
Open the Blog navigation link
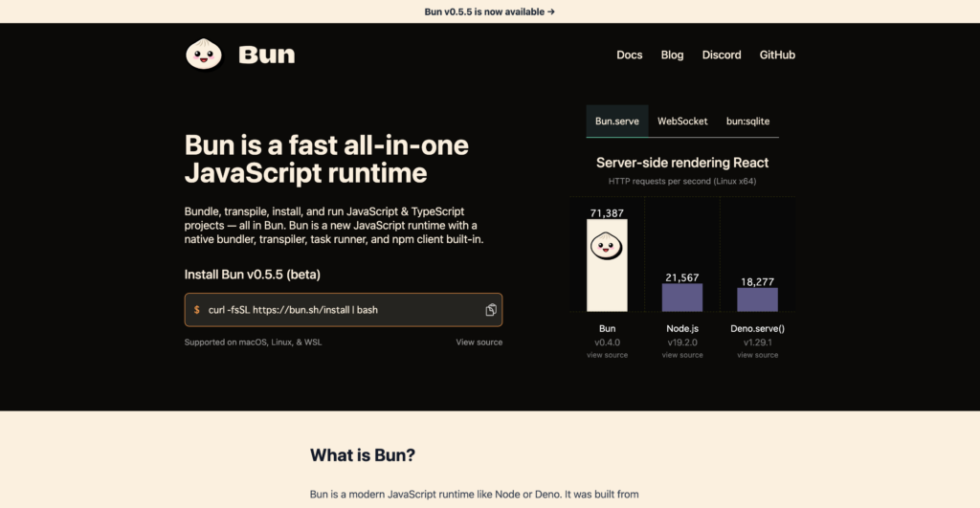click(672, 55)
